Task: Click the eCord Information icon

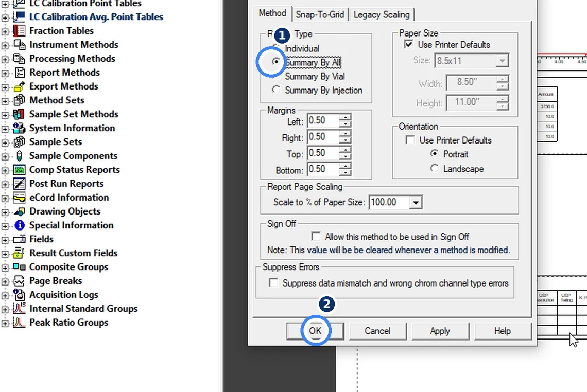Action: pos(19,198)
